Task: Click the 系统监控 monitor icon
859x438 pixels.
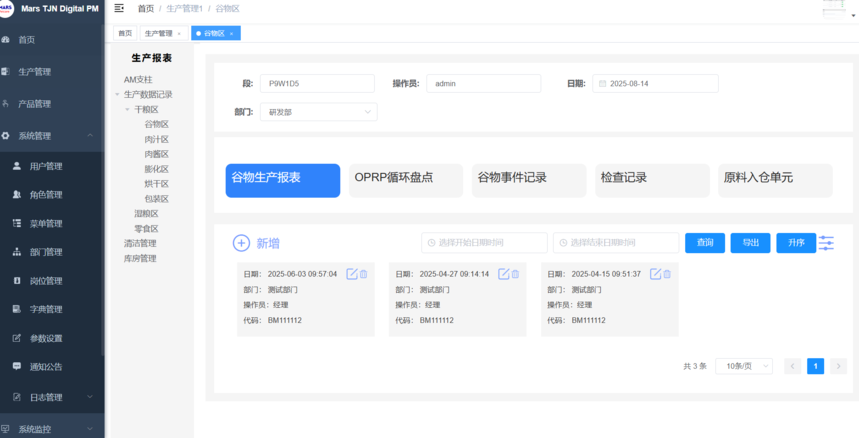Action: tap(5, 429)
